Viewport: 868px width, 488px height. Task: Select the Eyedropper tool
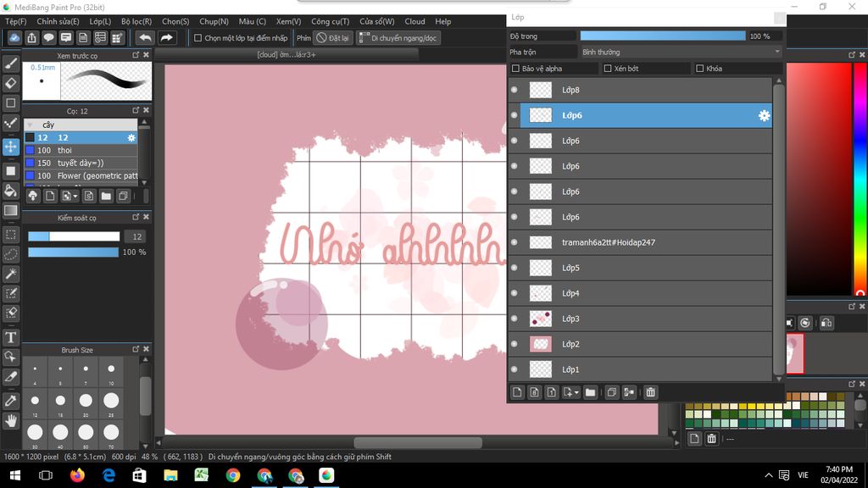coord(10,401)
